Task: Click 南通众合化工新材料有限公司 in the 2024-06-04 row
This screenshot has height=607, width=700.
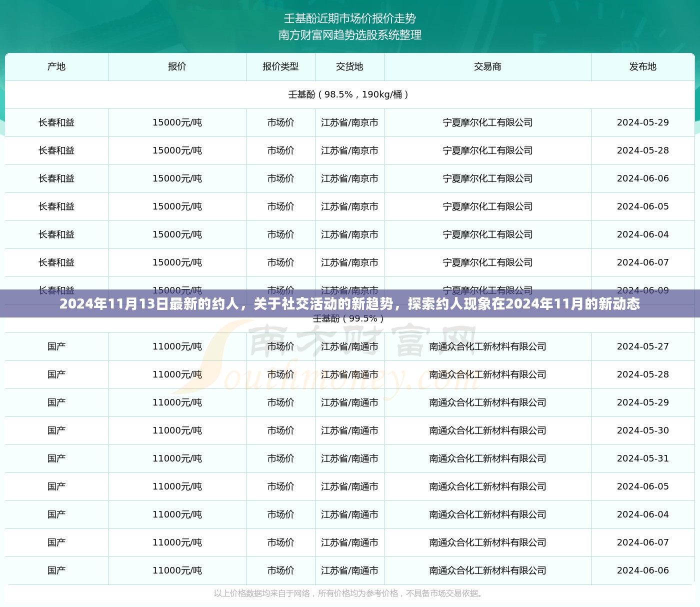Action: [487, 514]
